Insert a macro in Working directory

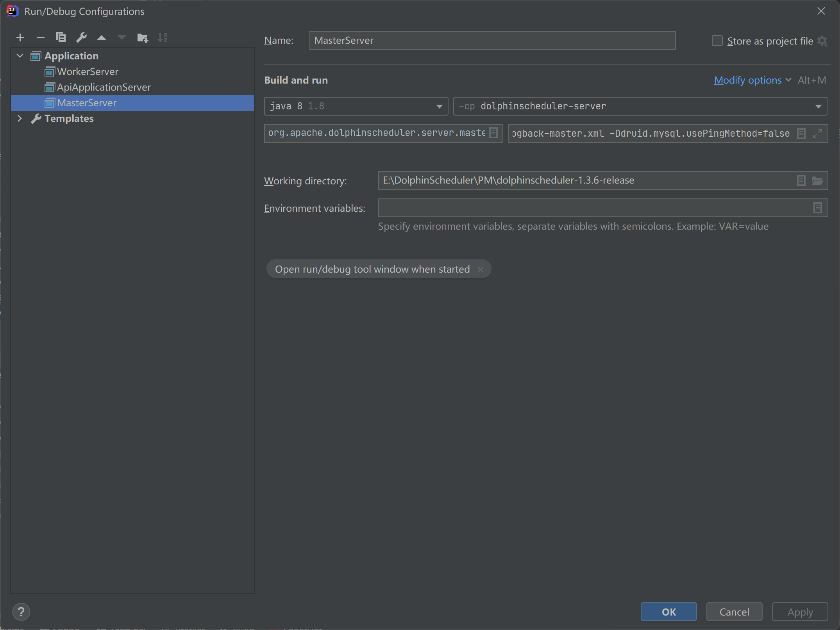tap(801, 180)
